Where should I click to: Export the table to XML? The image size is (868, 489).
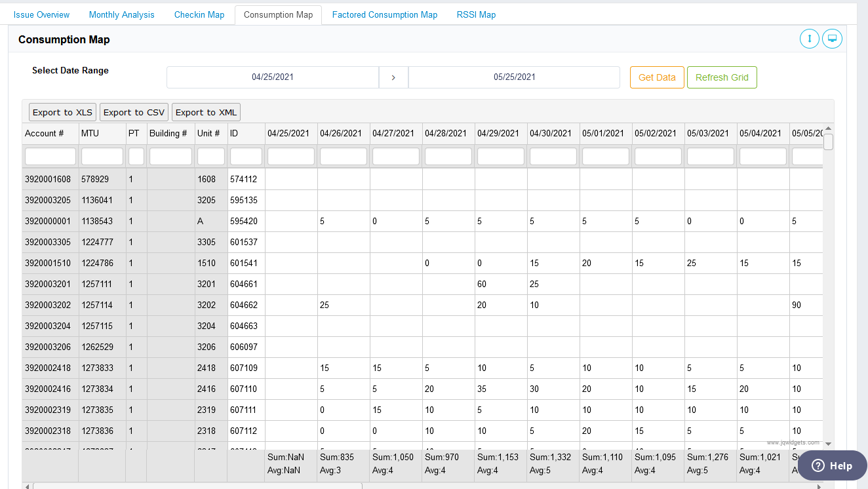[206, 111]
